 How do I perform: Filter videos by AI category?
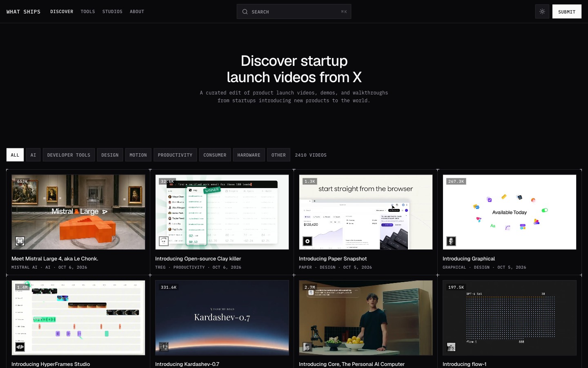click(33, 155)
